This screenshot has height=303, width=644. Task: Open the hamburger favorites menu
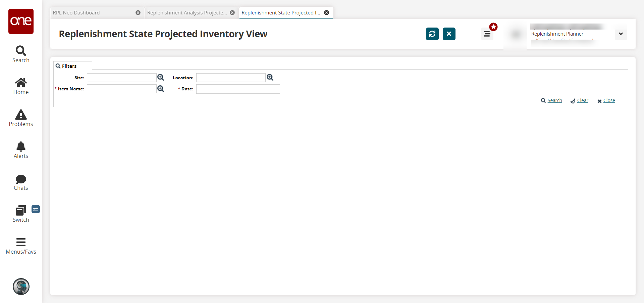(487, 34)
